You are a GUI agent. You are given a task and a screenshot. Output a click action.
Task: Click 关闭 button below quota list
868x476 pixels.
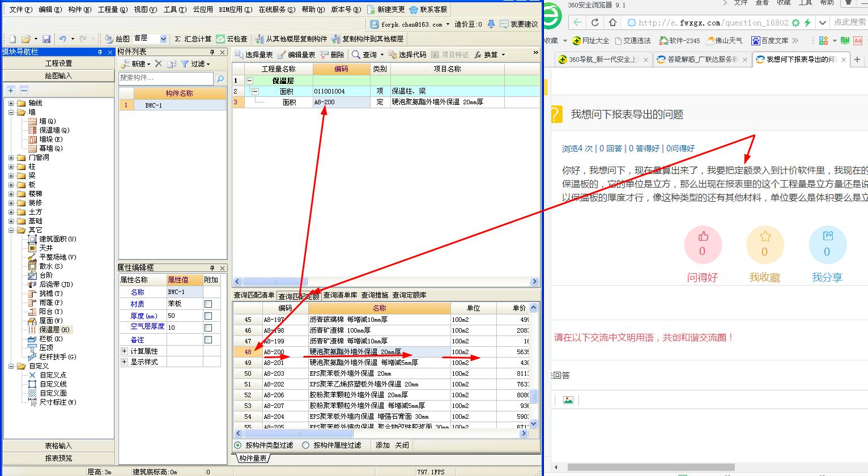point(402,445)
